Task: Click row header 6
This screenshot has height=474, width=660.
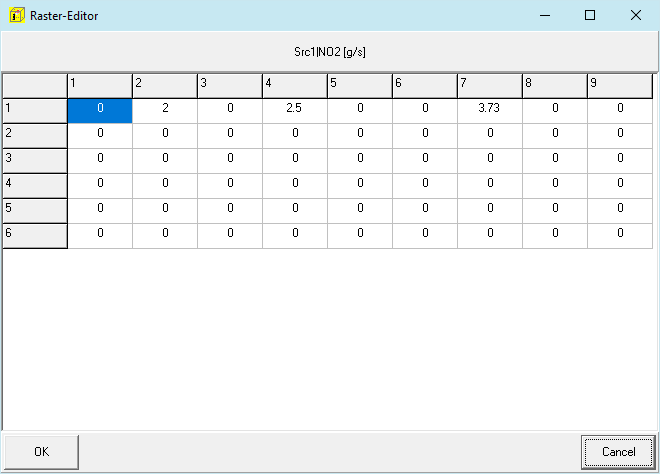Action: point(35,236)
